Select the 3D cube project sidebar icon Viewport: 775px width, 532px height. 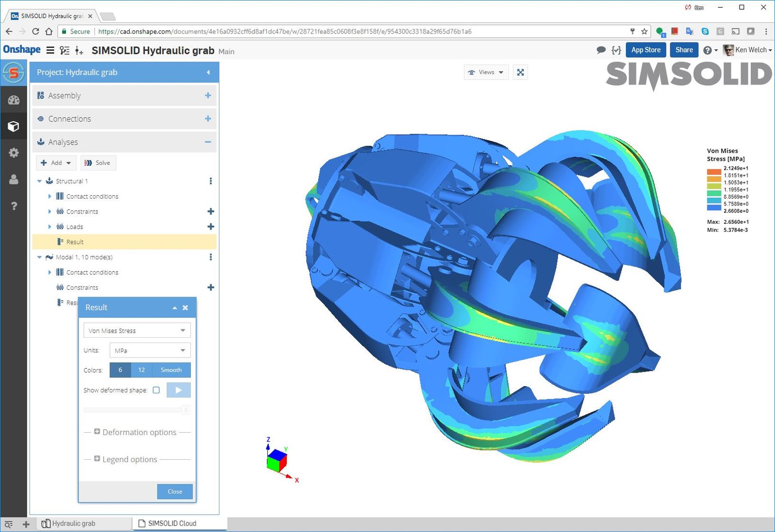14,126
